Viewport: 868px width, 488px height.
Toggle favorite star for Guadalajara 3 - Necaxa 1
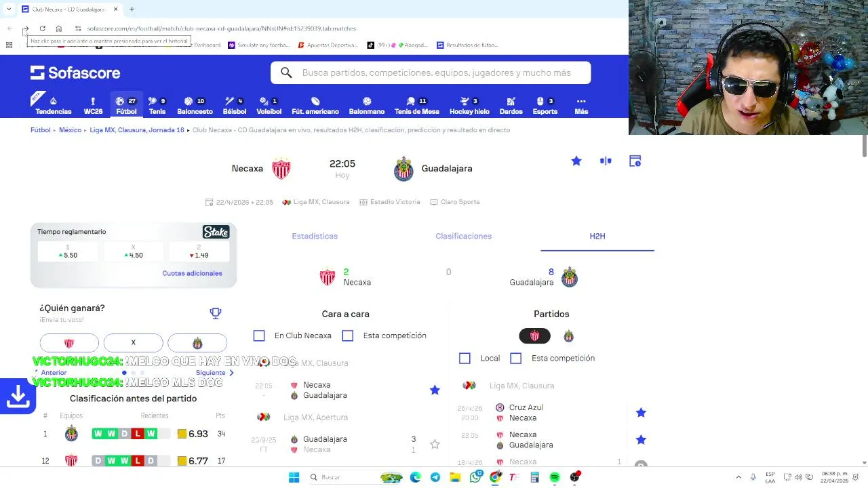click(435, 445)
